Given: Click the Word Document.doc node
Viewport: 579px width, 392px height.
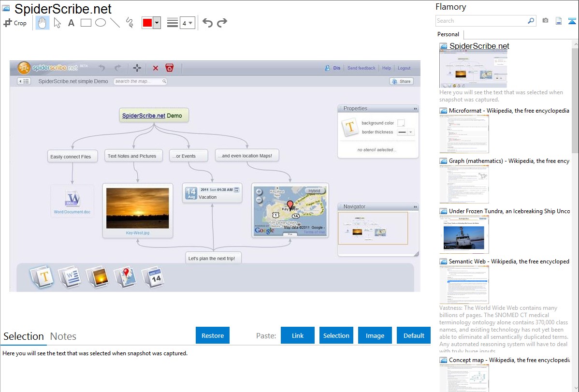Looking at the screenshot, I should (x=72, y=202).
